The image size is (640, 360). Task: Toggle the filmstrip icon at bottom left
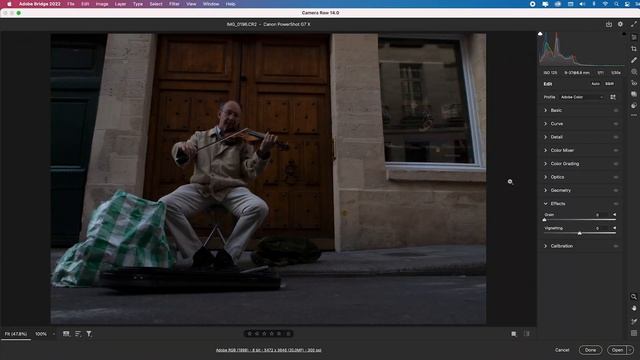[x=66, y=334]
